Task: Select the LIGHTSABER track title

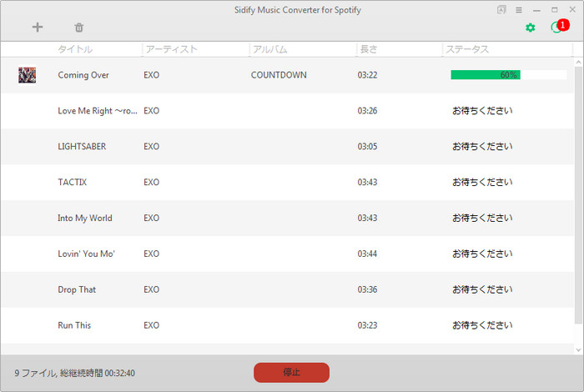Action: click(82, 147)
